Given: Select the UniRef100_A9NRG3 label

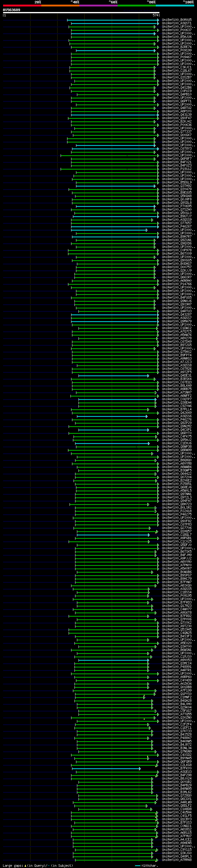Looking at the screenshot, I should [177, 358].
